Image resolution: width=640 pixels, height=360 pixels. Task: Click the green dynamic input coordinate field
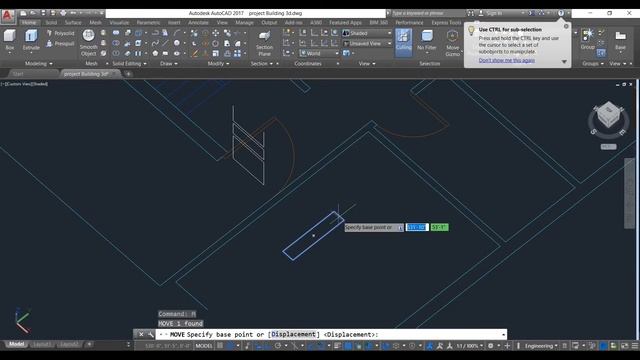pyautogui.click(x=440, y=227)
